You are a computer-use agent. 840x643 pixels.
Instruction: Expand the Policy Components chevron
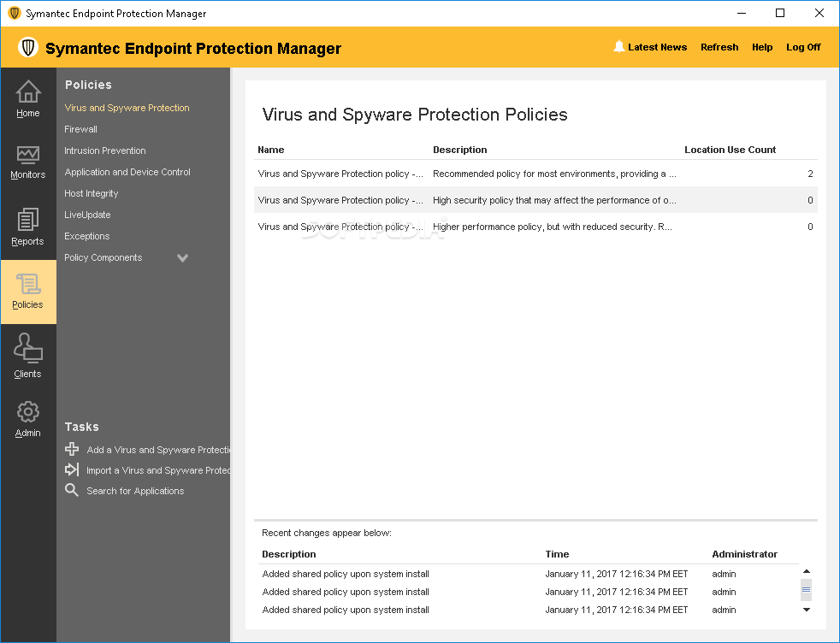[182, 257]
